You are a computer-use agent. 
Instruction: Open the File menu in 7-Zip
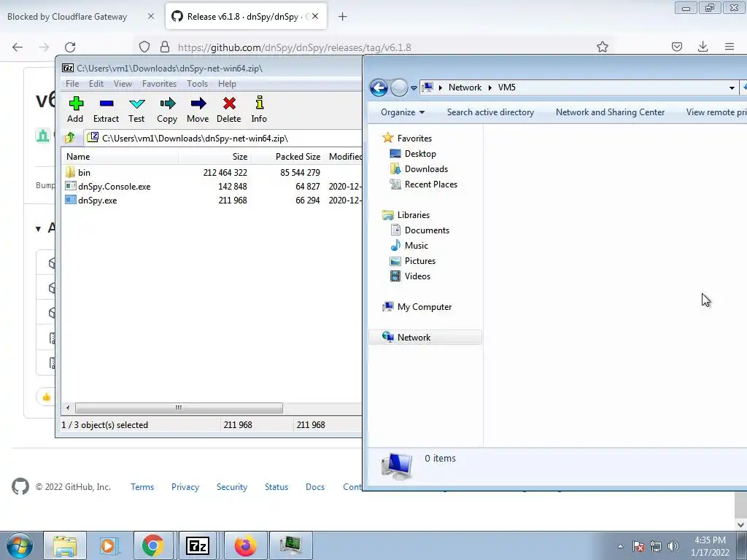point(72,84)
